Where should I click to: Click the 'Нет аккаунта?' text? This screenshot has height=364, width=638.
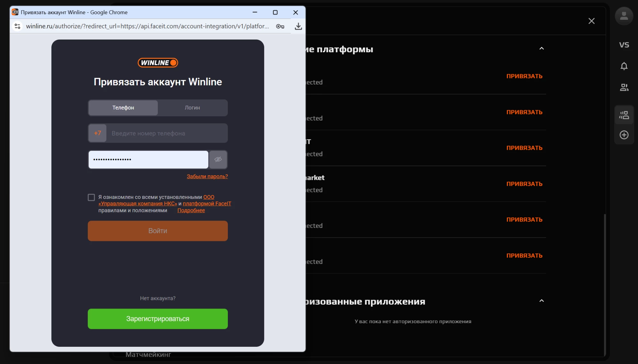tap(158, 298)
